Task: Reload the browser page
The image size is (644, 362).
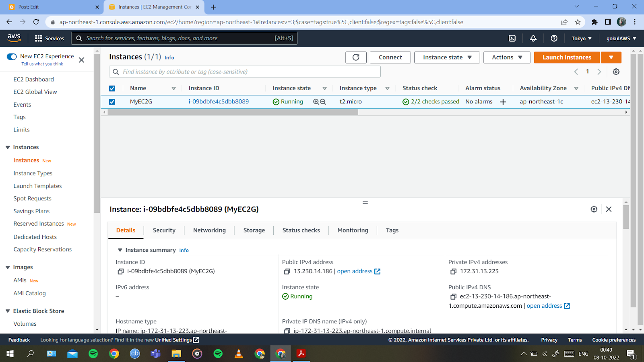Action: (x=36, y=22)
